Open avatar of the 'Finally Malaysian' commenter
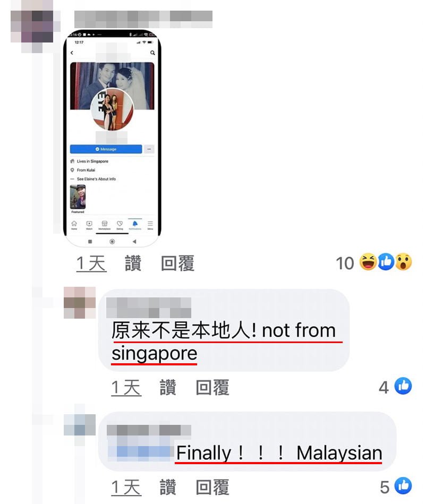Viewport: 425px width, 504px height. coord(79,425)
